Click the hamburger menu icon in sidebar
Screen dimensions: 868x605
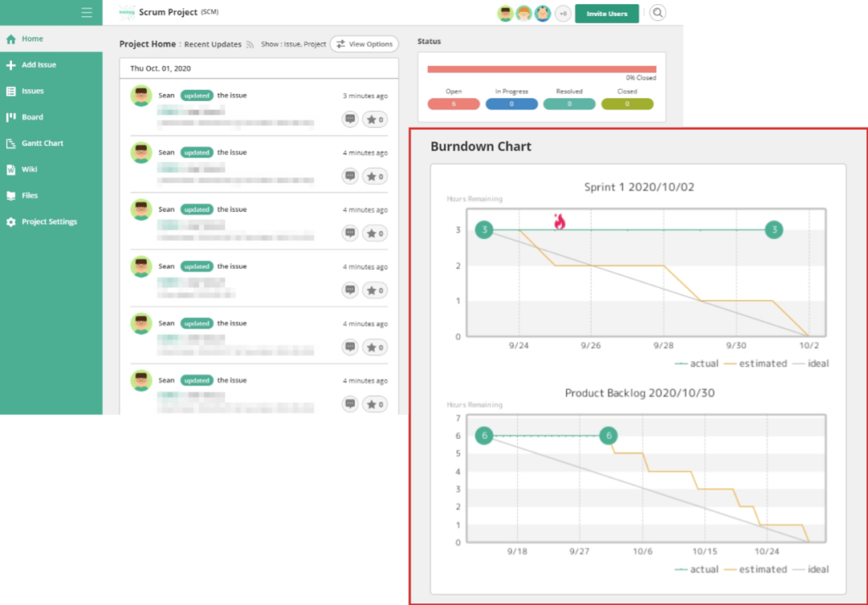pos(86,13)
